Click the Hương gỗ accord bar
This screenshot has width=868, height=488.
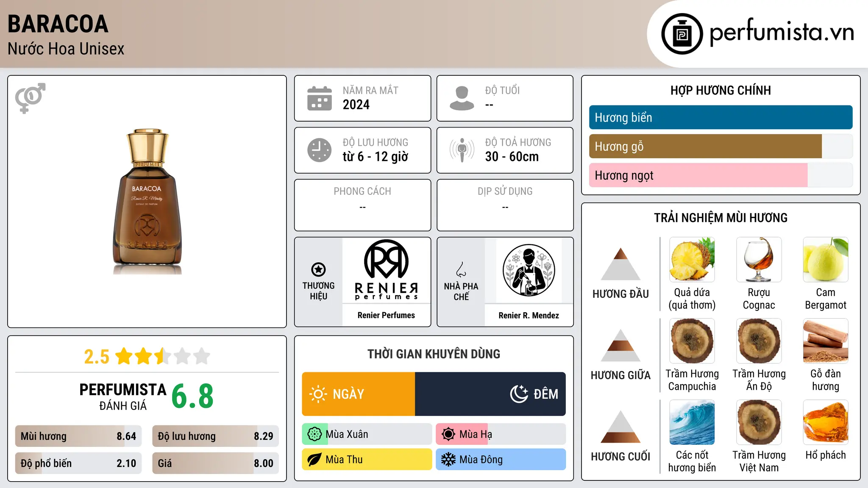click(721, 146)
